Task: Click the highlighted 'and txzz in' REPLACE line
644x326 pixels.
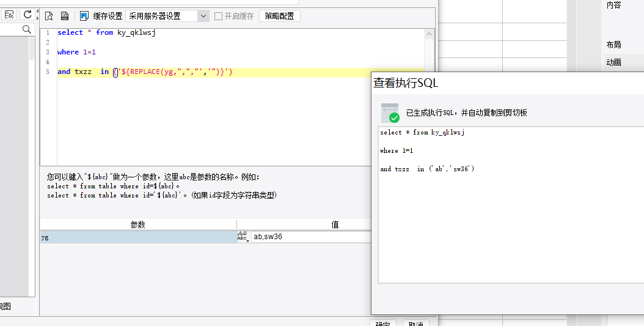Action: pyautogui.click(x=145, y=72)
